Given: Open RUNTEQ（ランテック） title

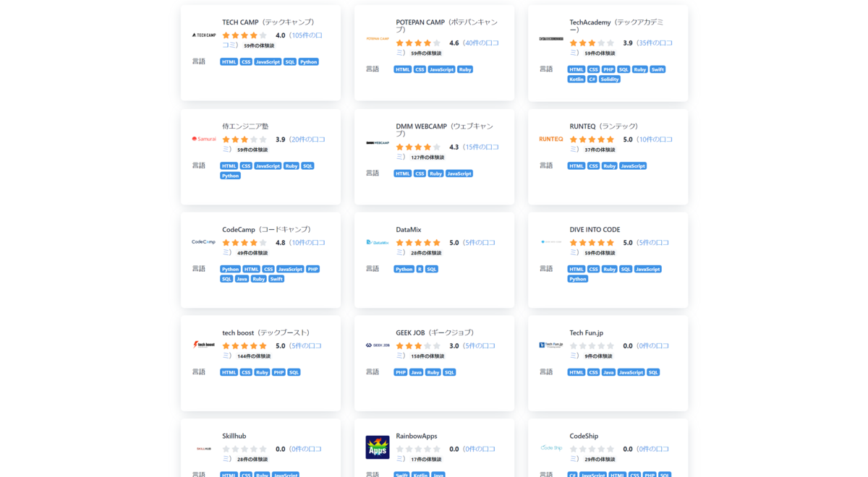Looking at the screenshot, I should [x=604, y=126].
